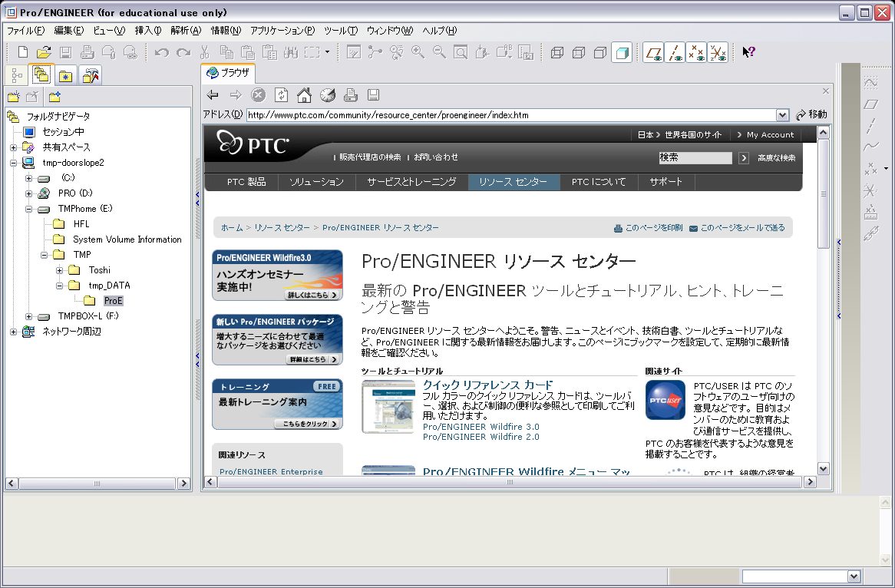Open the 解析(A) menu
Screen dimensions: 895x588
[x=186, y=31]
